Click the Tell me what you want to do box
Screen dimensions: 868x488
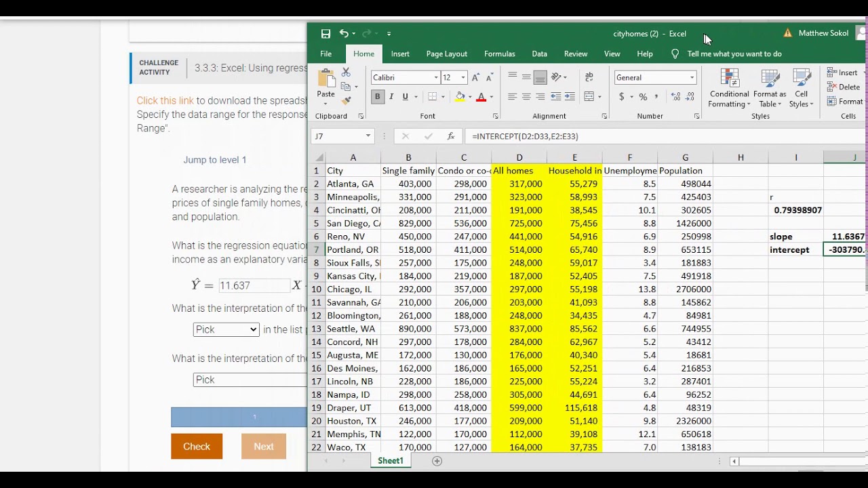(734, 54)
